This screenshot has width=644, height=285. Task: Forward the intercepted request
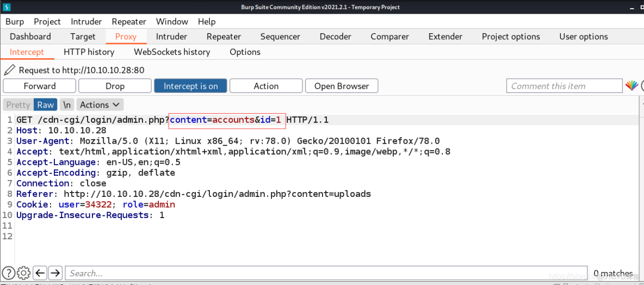pyautogui.click(x=39, y=86)
